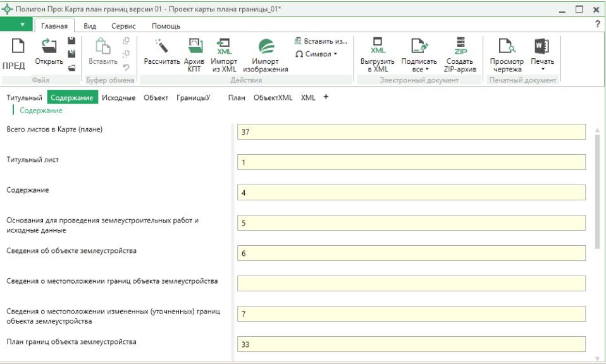This screenshot has width=606, height=364.
Task: Add new section with plus button
Action: tap(326, 97)
